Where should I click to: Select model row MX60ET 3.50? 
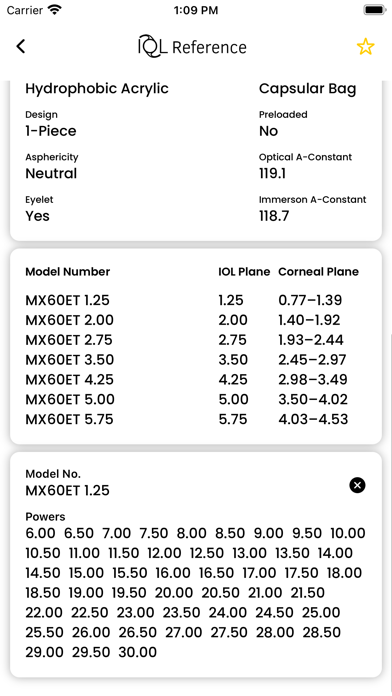(x=195, y=360)
